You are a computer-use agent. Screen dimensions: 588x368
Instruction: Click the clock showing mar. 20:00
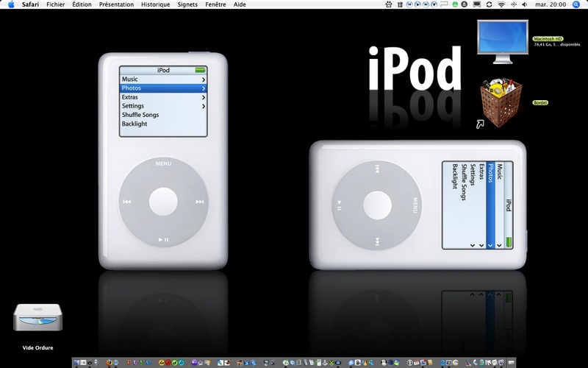coord(551,4)
